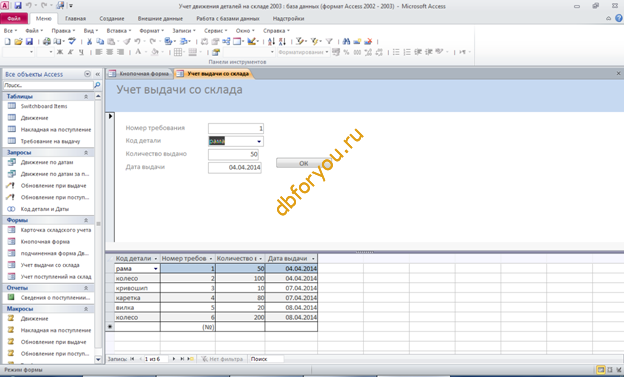Go to next record navigation arrow
This screenshot has width=624, height=377.
point(174,359)
